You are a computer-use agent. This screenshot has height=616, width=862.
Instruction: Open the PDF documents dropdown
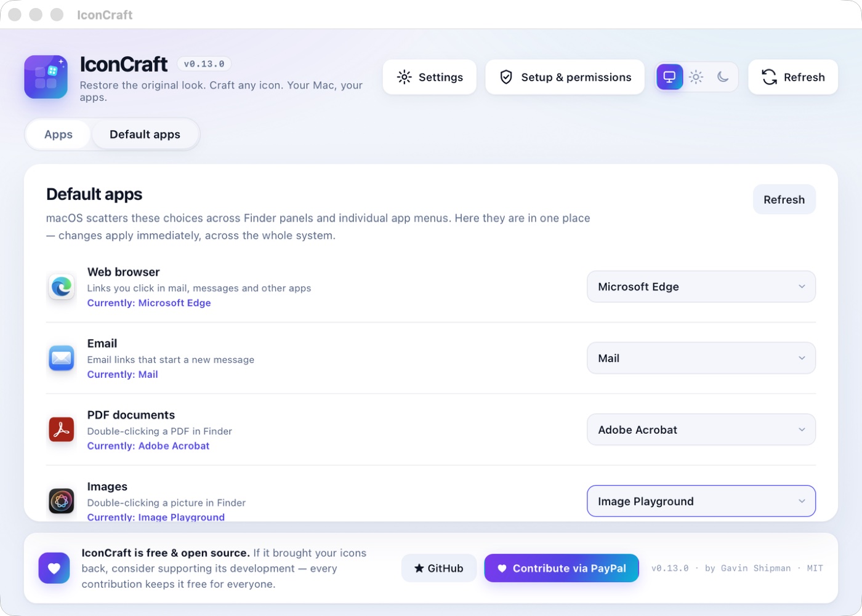701,430
